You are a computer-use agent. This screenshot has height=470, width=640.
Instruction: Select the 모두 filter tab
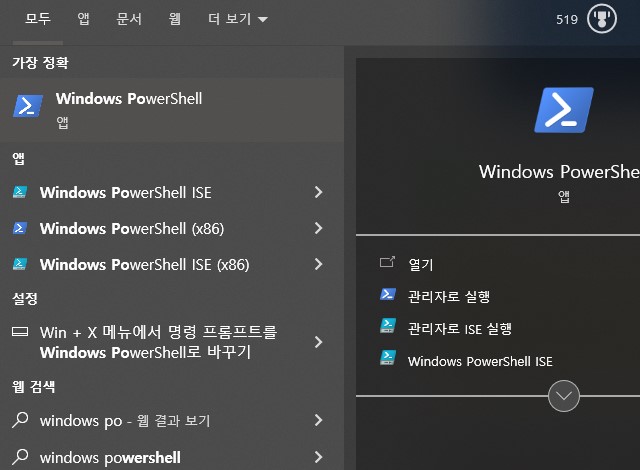[x=38, y=19]
